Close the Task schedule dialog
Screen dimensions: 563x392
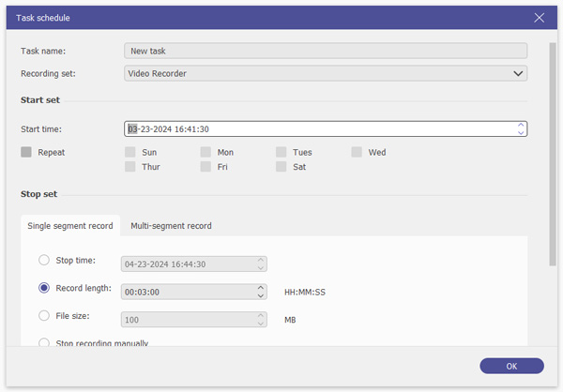point(539,17)
